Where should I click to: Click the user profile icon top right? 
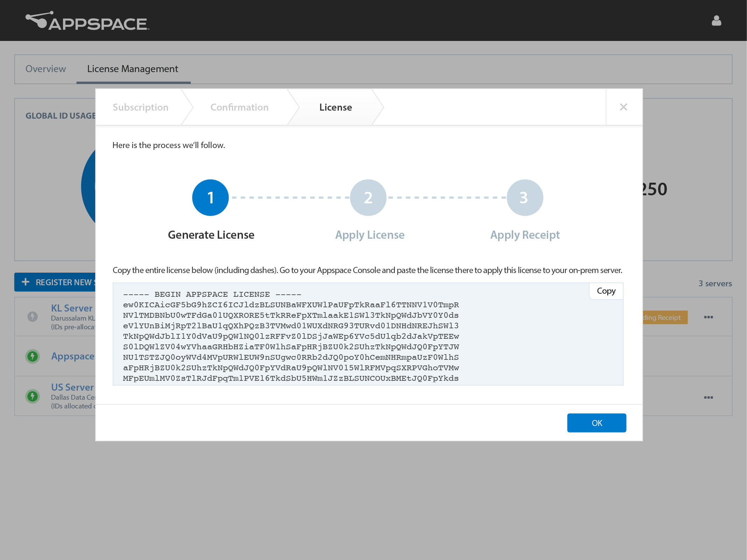tap(717, 21)
